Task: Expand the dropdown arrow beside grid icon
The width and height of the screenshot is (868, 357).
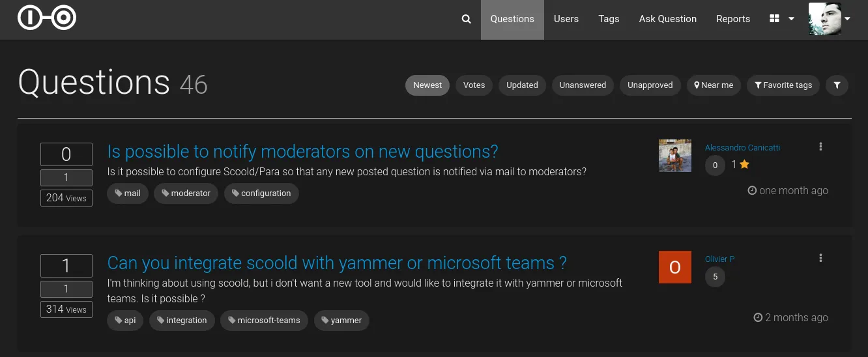Action: pos(791,19)
